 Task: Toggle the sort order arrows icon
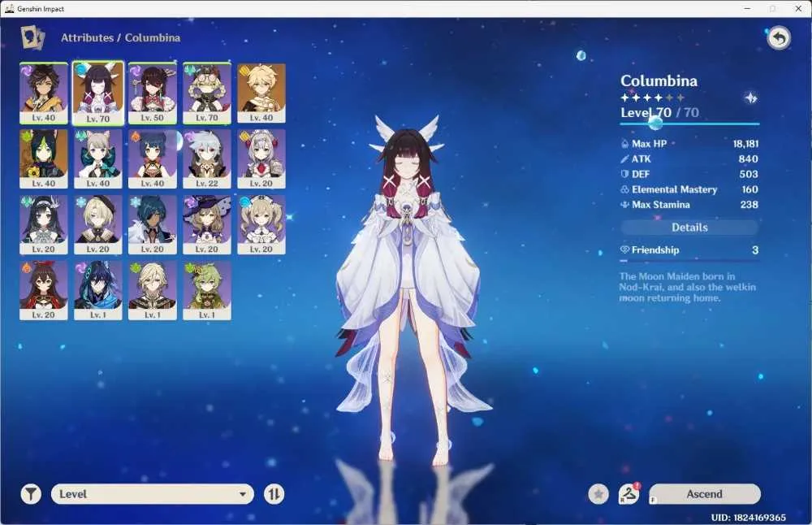274,494
